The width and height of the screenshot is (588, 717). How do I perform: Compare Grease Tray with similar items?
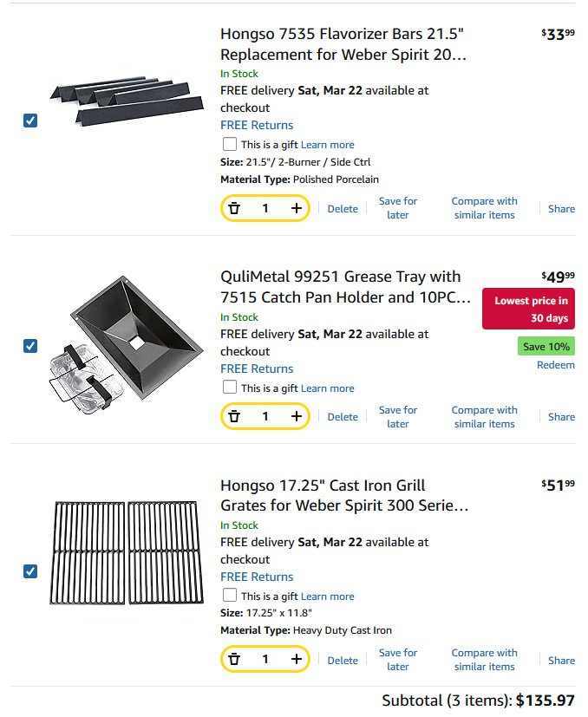[484, 417]
